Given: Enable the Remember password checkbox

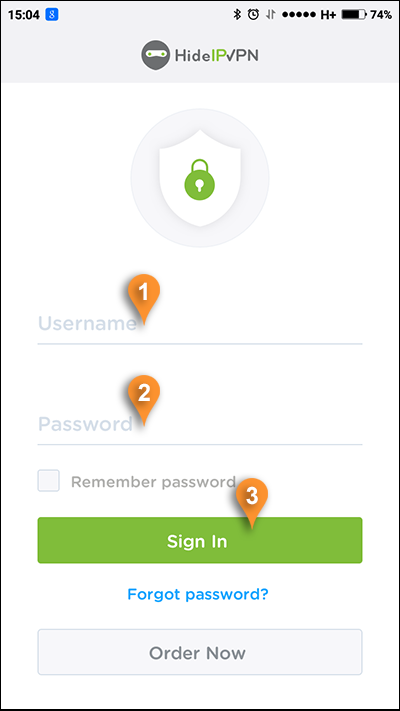Looking at the screenshot, I should pos(49,481).
